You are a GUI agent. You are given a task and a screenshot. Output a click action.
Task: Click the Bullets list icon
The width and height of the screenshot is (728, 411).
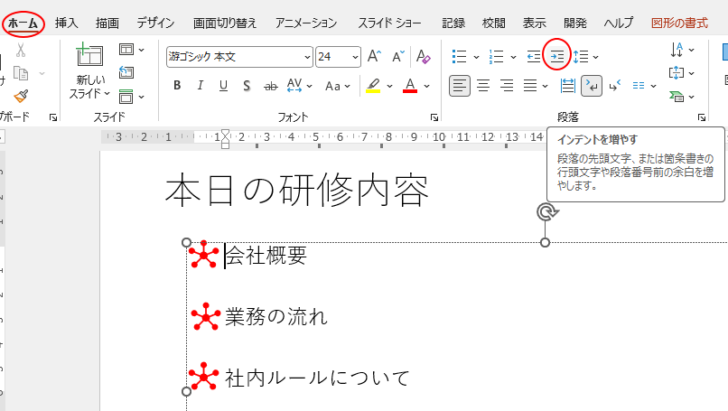click(x=459, y=57)
